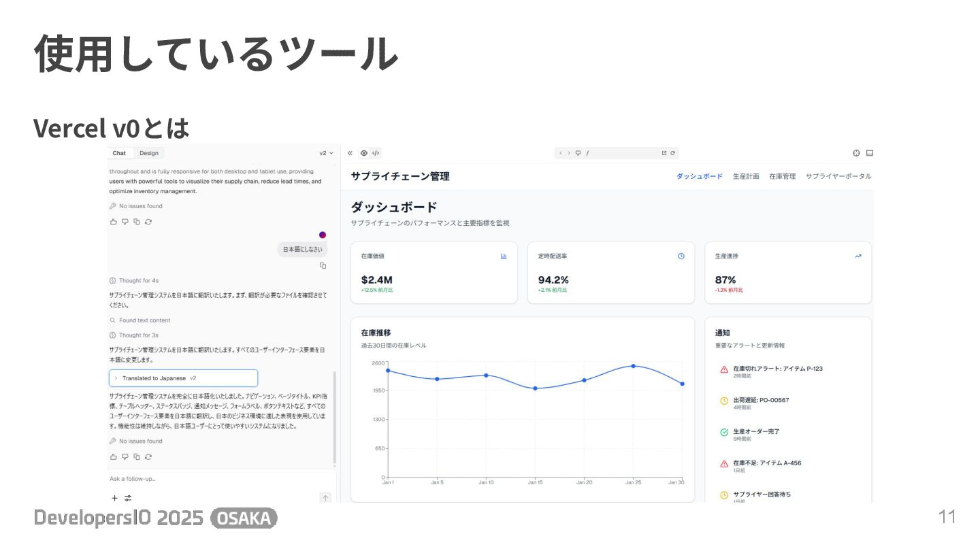Click the bar chart icon on 在庫価値 card

[504, 256]
